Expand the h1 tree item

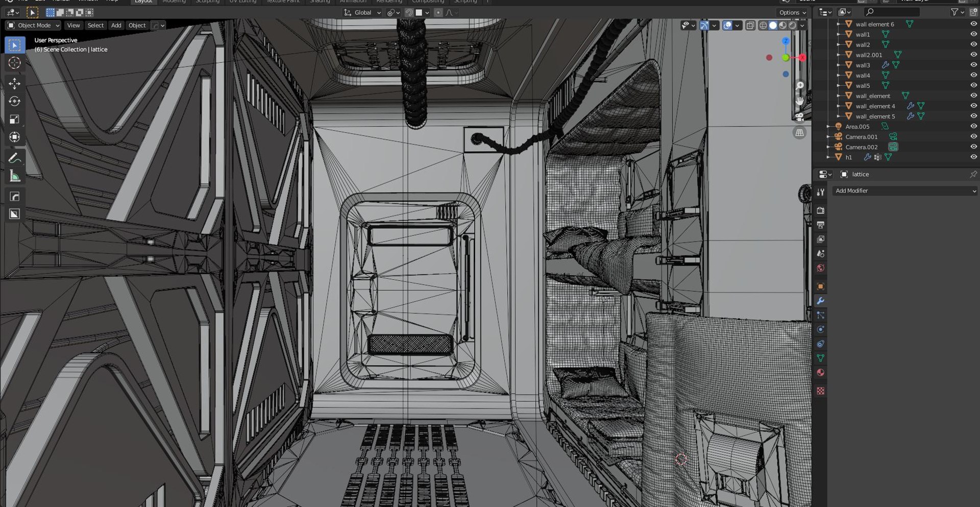pyautogui.click(x=828, y=157)
